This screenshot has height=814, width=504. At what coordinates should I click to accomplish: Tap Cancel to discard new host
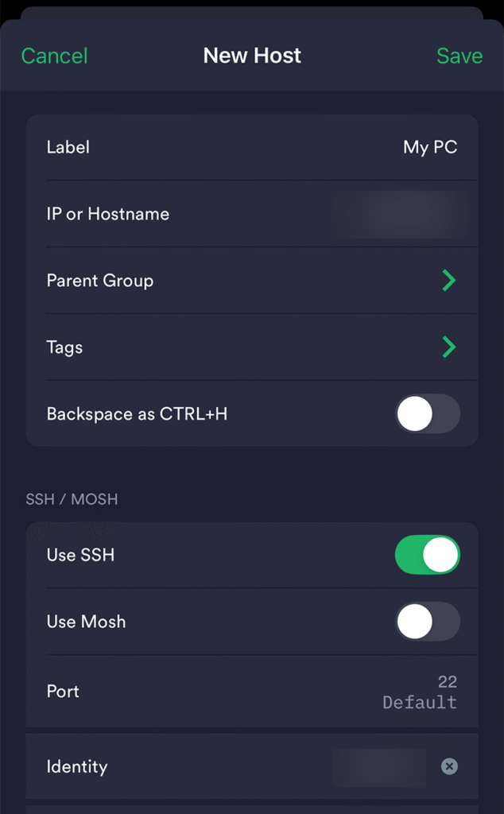click(x=55, y=56)
